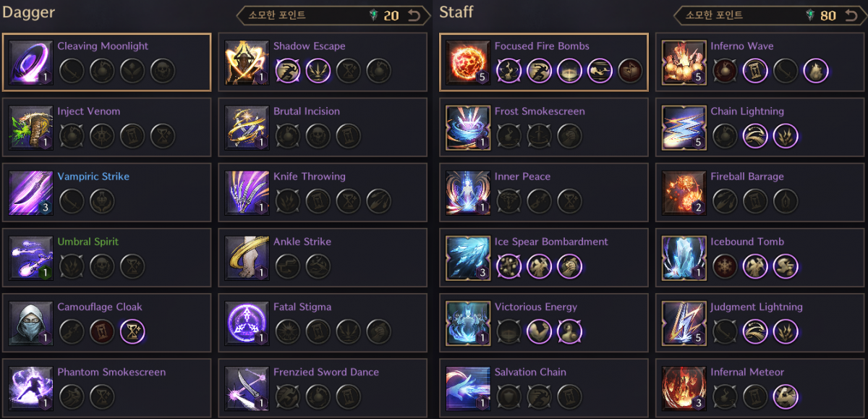
Task: Click the Infernal Meteor skill icon
Action: click(x=684, y=389)
